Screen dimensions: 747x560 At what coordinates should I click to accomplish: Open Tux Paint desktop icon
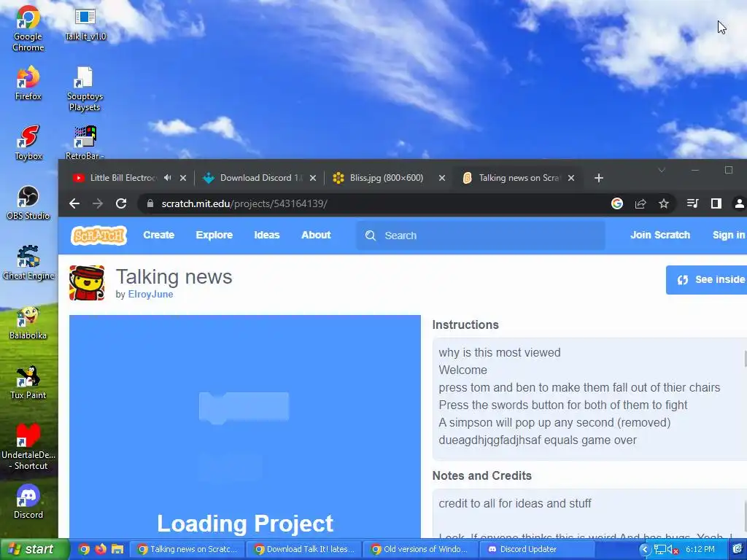coord(28,383)
